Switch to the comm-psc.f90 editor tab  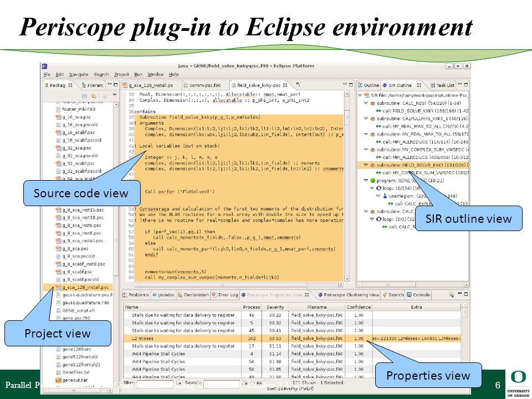pos(202,85)
